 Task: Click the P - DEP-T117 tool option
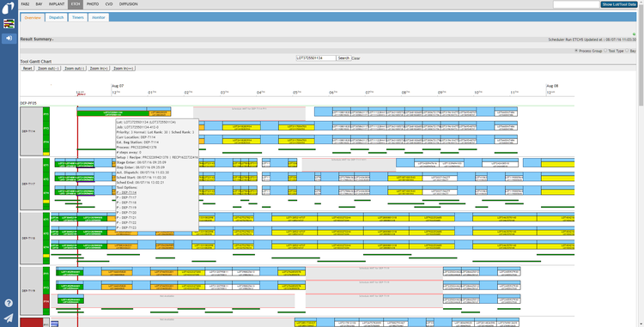tap(126, 197)
